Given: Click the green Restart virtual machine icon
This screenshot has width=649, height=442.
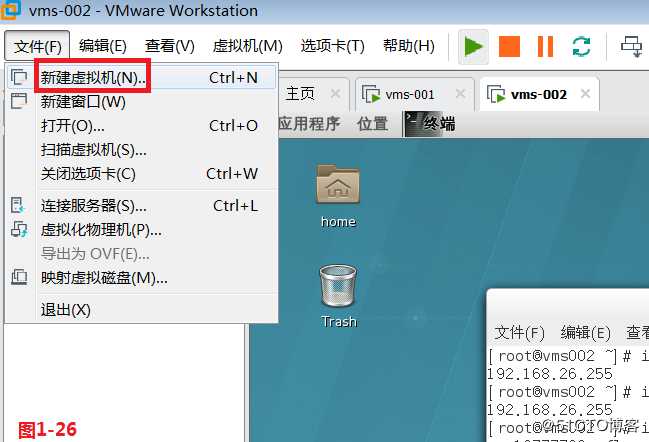Looking at the screenshot, I should [x=581, y=46].
